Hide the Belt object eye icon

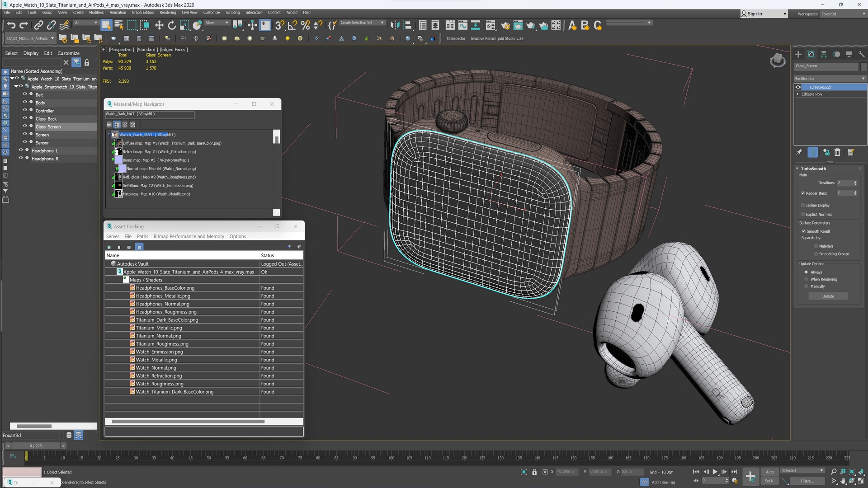pyautogui.click(x=25, y=94)
